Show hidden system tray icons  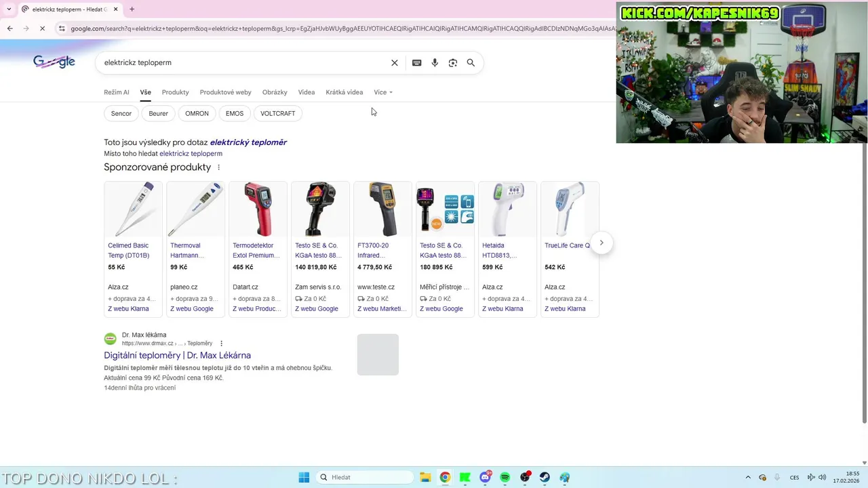click(x=748, y=477)
